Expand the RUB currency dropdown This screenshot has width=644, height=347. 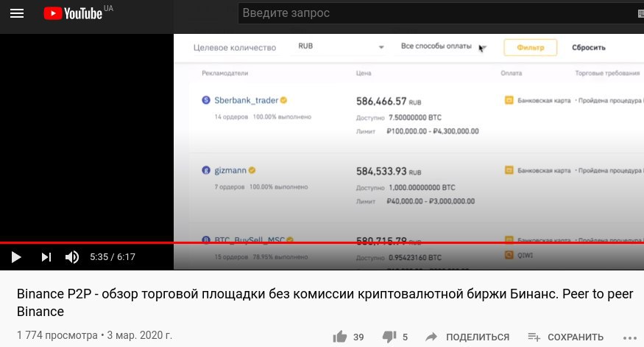[341, 46]
